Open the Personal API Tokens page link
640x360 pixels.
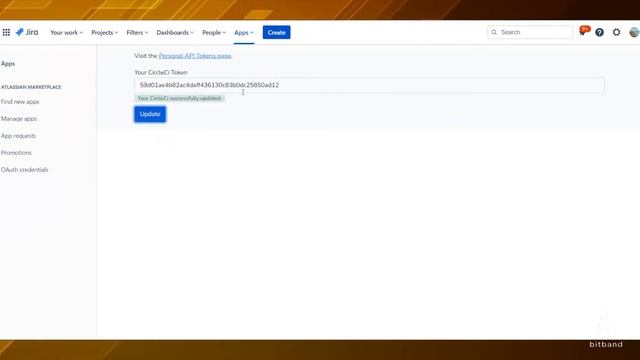point(195,56)
